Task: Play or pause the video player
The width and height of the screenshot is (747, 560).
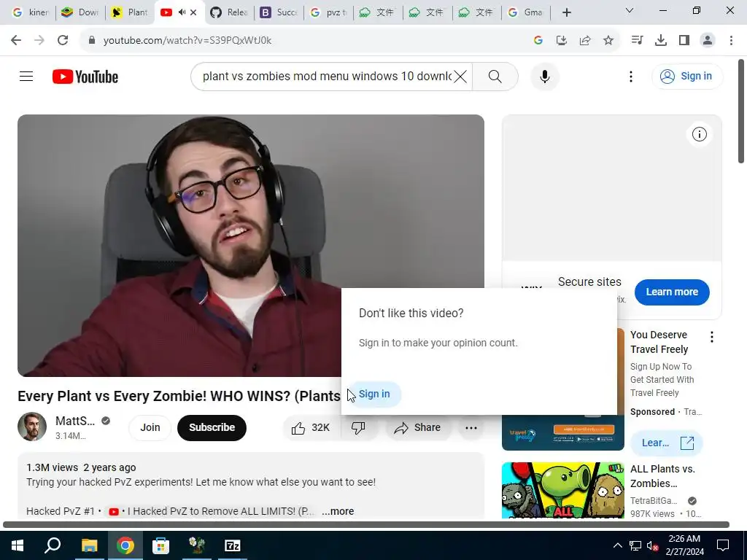Action: click(x=251, y=245)
